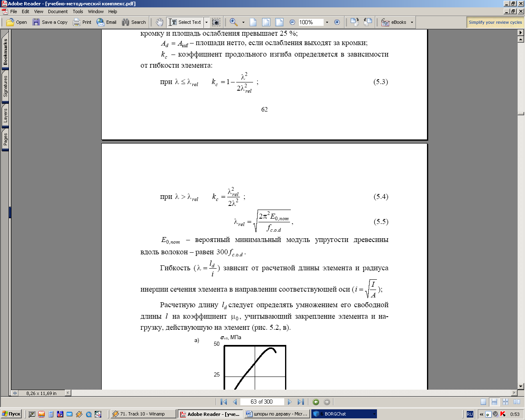Click the Пуск start button
Viewport: 525px width, 420px height.
point(11,414)
